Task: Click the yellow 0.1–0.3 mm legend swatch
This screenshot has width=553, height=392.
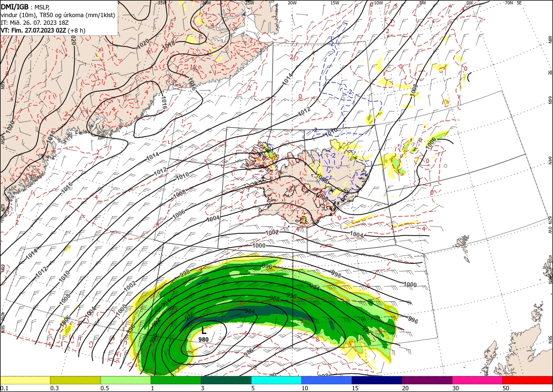Action: pyautogui.click(x=25, y=380)
